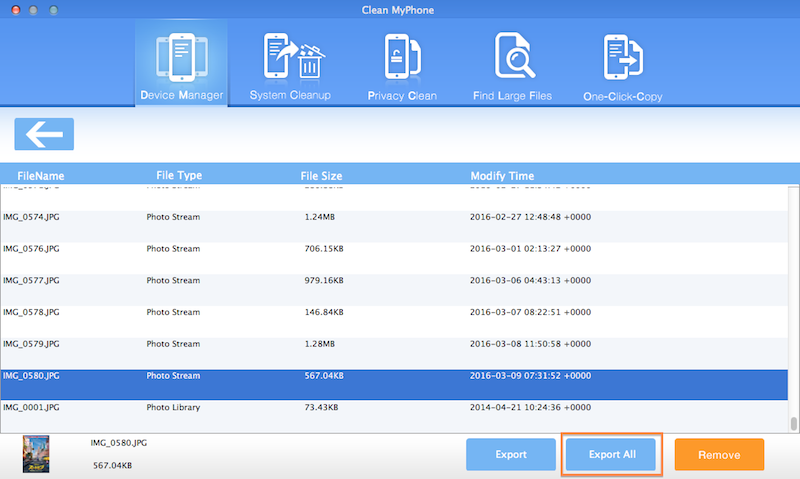
Task: Select the IMG_0576.JPG row
Action: coord(394,258)
